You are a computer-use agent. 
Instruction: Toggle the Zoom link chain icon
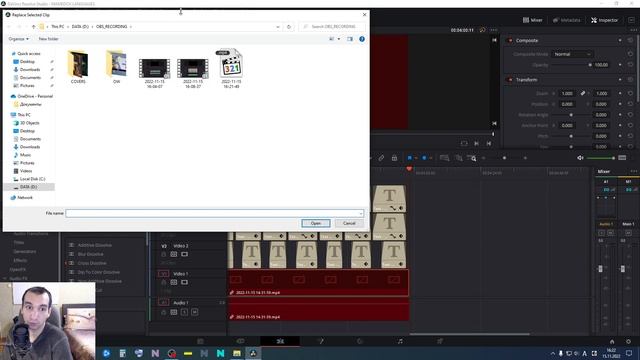[583, 93]
